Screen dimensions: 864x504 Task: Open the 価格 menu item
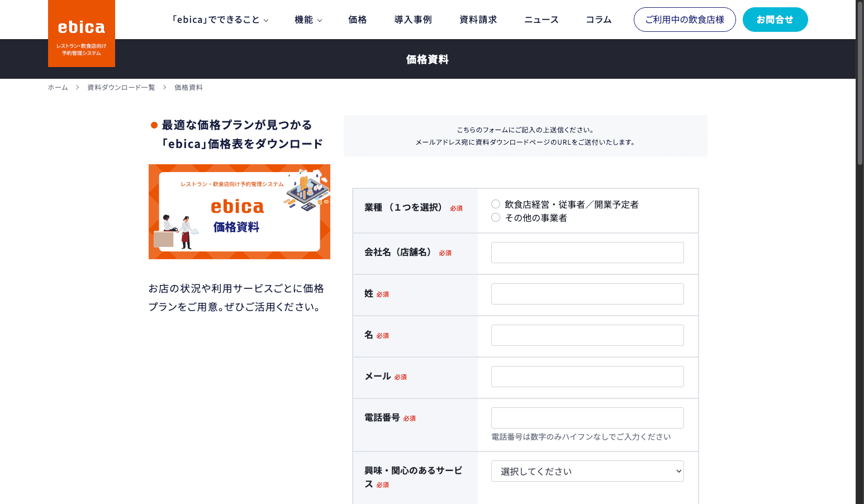tap(358, 20)
